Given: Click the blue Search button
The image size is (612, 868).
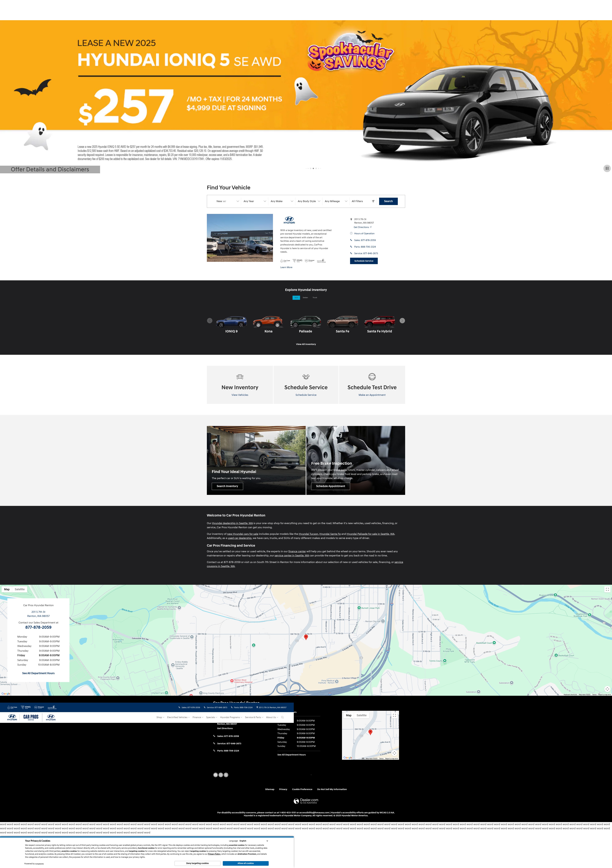Looking at the screenshot, I should tap(388, 201).
